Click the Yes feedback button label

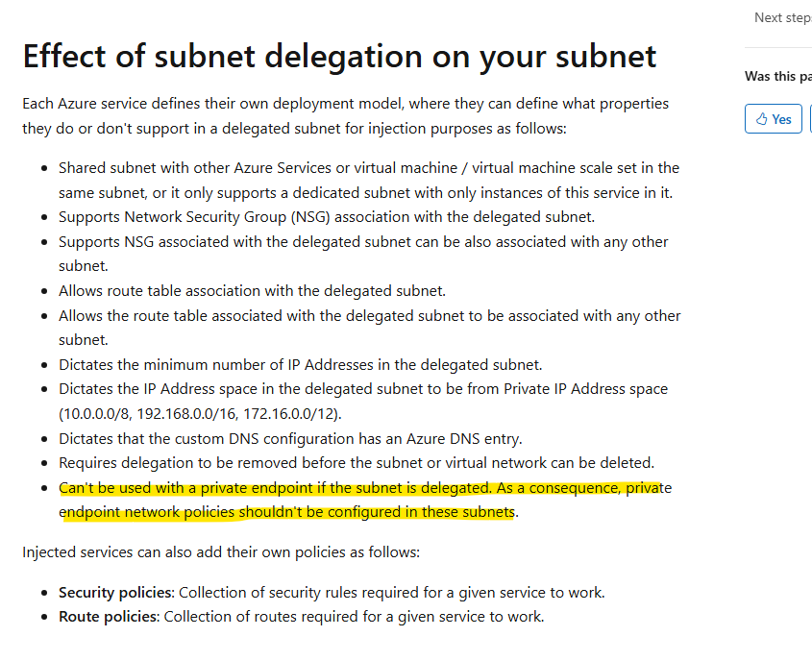point(781,119)
